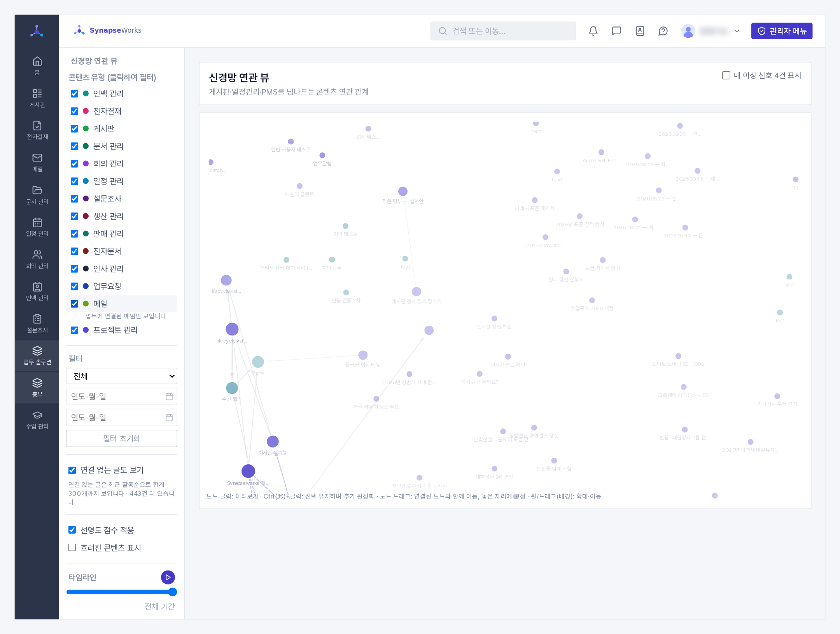The width and height of the screenshot is (840, 634).
Task: Open 회의 관리 sidebar icon
Action: 37,259
